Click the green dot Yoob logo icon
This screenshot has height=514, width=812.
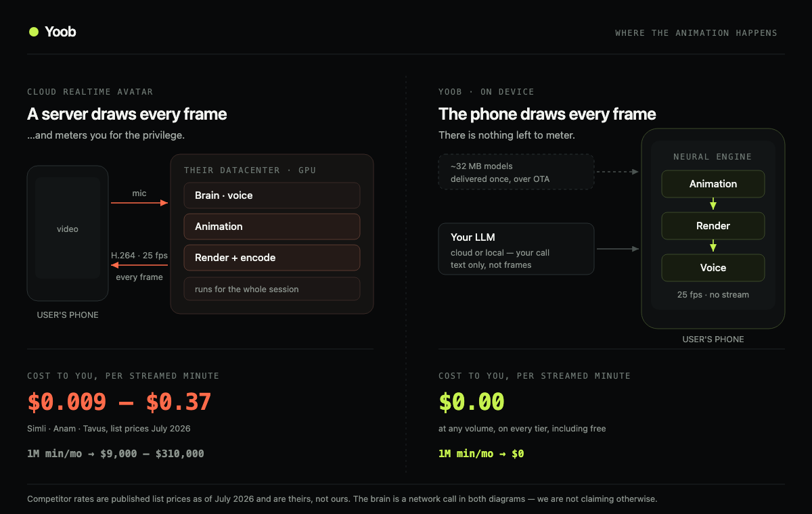point(33,32)
